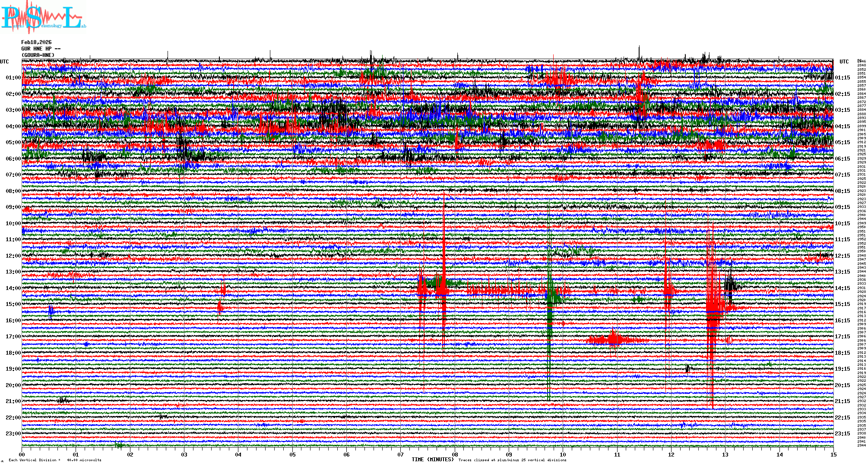Click the 08 minute tick label on the bottom axis

(455, 454)
